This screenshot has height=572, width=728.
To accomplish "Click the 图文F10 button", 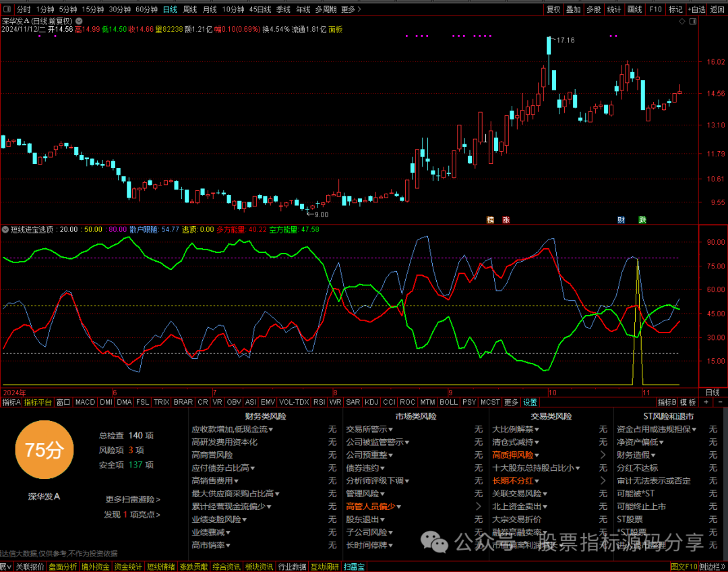I will click(685, 567).
